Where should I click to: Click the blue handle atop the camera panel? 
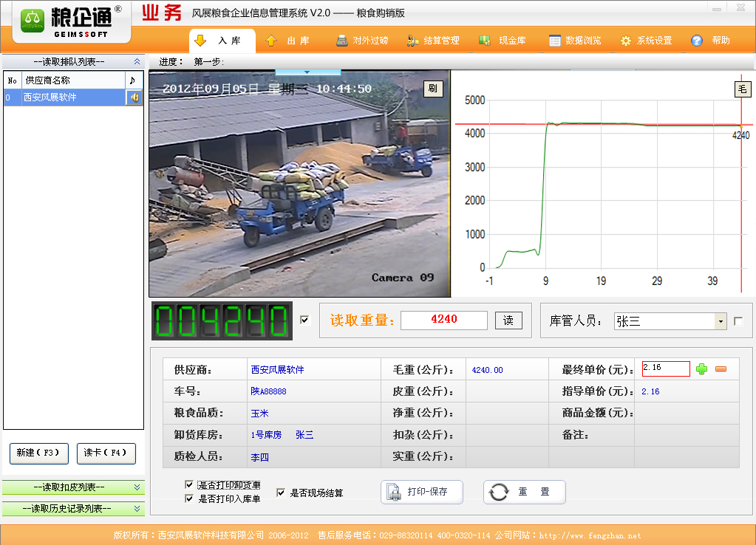[307, 72]
